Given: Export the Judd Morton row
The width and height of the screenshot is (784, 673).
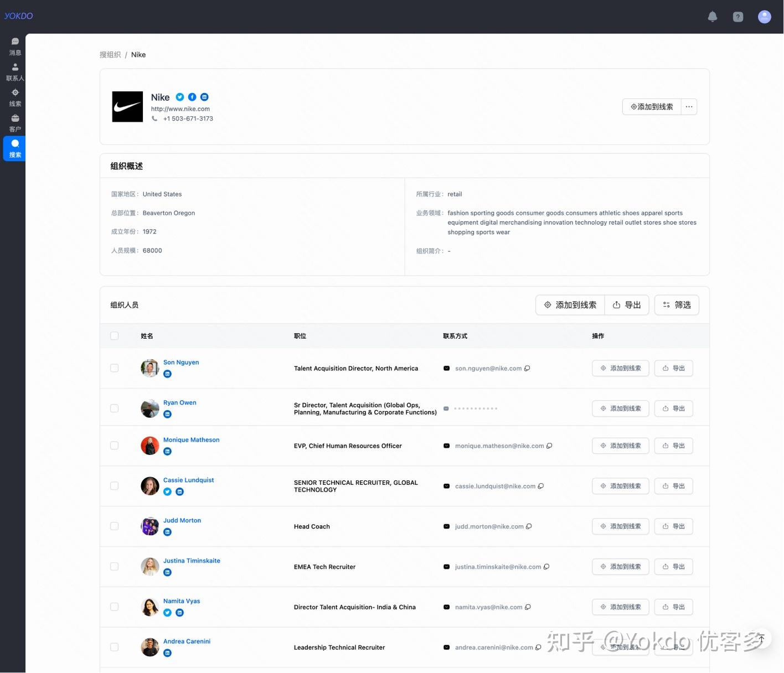Looking at the screenshot, I should tap(674, 526).
